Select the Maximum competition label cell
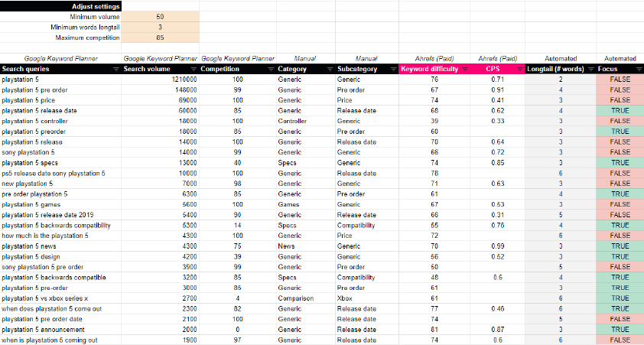The height and width of the screenshot is (345, 644). (x=60, y=37)
